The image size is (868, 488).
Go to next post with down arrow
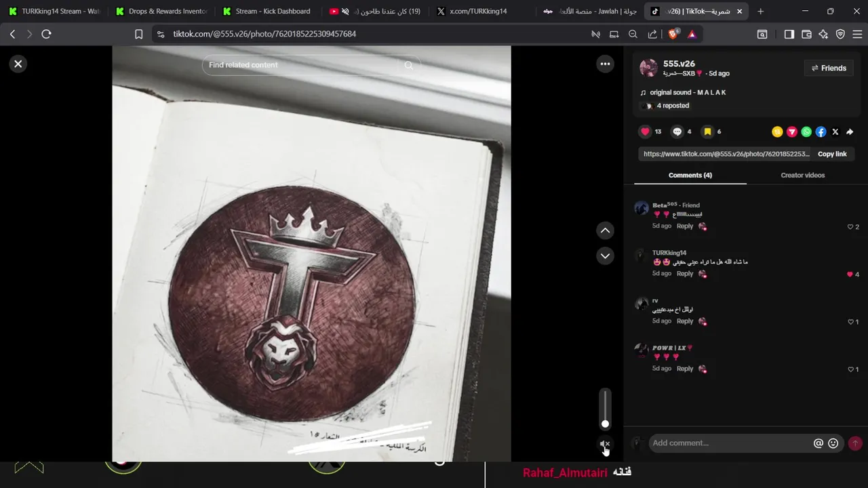tap(606, 256)
